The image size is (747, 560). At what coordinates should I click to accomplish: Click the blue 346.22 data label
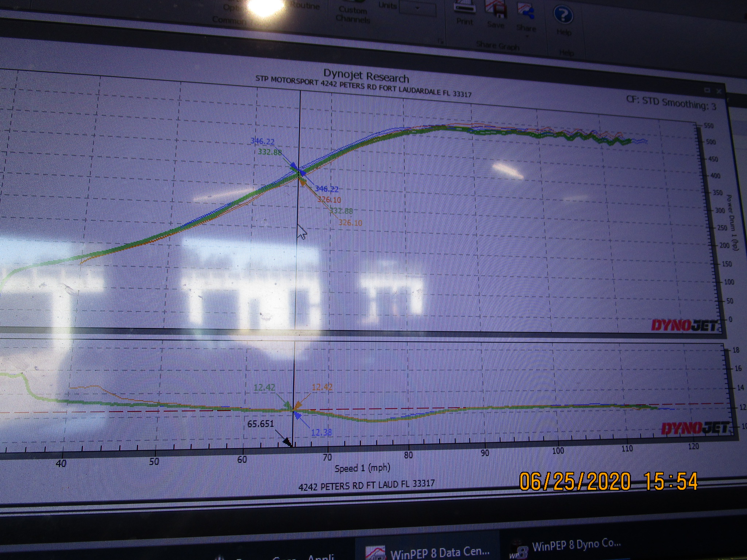click(262, 141)
